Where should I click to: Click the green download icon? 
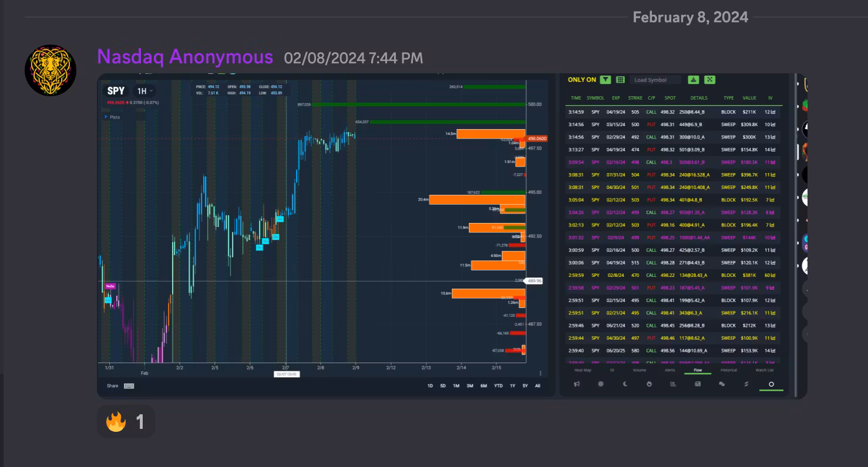point(694,80)
